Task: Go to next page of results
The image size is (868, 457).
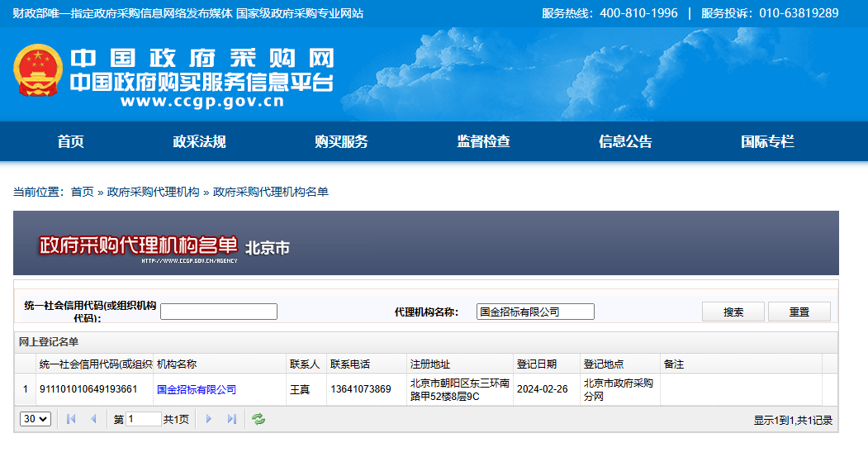Action: 209,419
